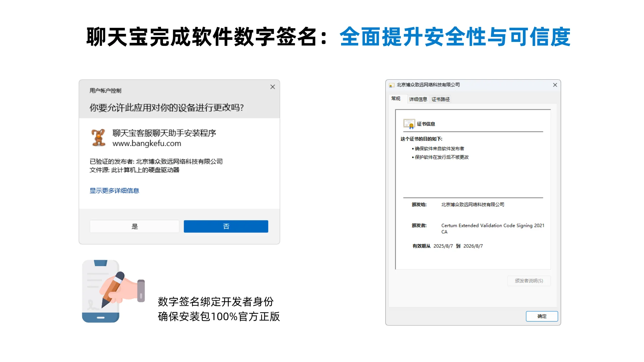Click the blue headline 全面提升安全性与可信度
The image size is (644, 362).
(455, 37)
